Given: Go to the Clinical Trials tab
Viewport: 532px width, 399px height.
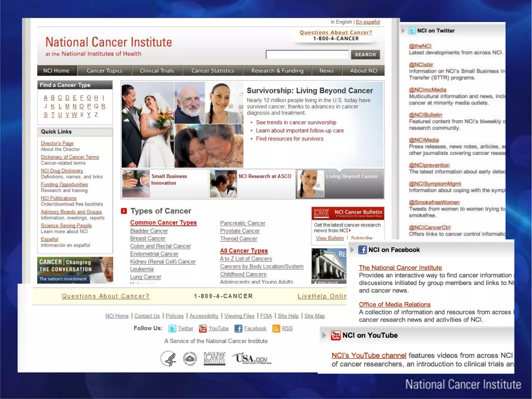Looking at the screenshot, I should 157,71.
